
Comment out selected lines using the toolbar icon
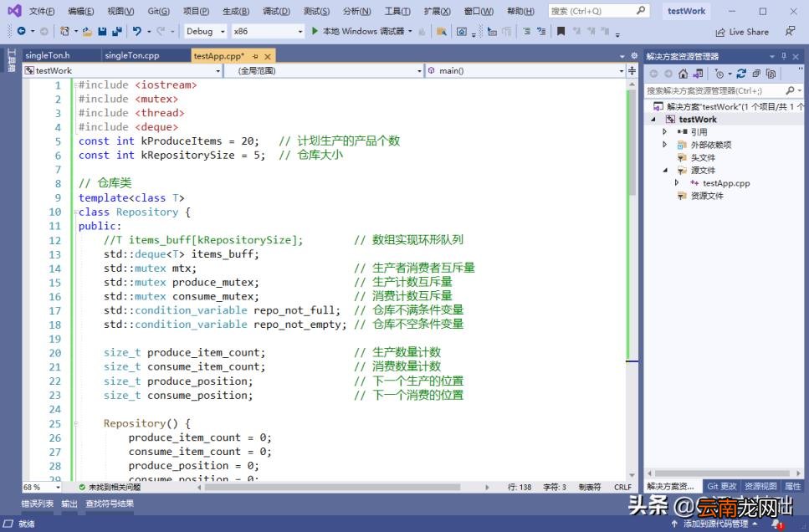tap(526, 32)
